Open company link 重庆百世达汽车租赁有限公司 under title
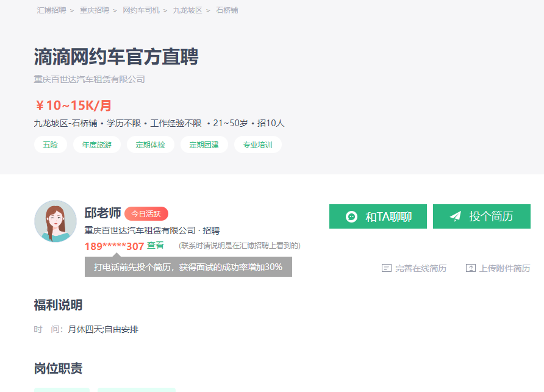This screenshot has width=544, height=392. pyautogui.click(x=89, y=79)
